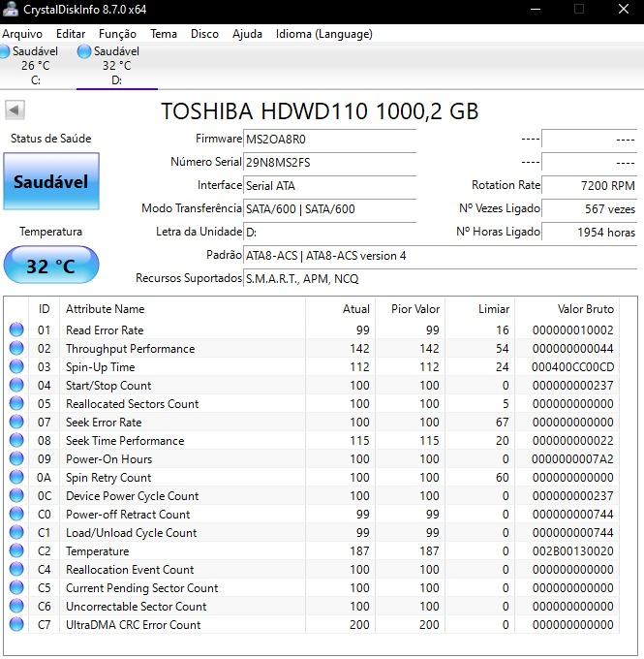Screen dimensions: 644x659
Task: Click the Saudável health status button
Action: pyautogui.click(x=51, y=181)
